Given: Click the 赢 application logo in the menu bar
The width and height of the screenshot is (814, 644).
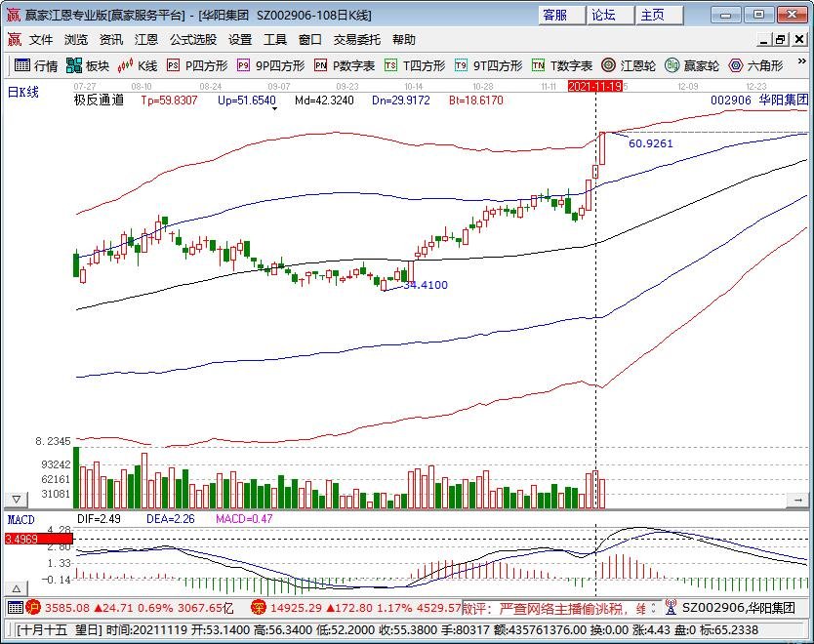Looking at the screenshot, I should tap(15, 39).
